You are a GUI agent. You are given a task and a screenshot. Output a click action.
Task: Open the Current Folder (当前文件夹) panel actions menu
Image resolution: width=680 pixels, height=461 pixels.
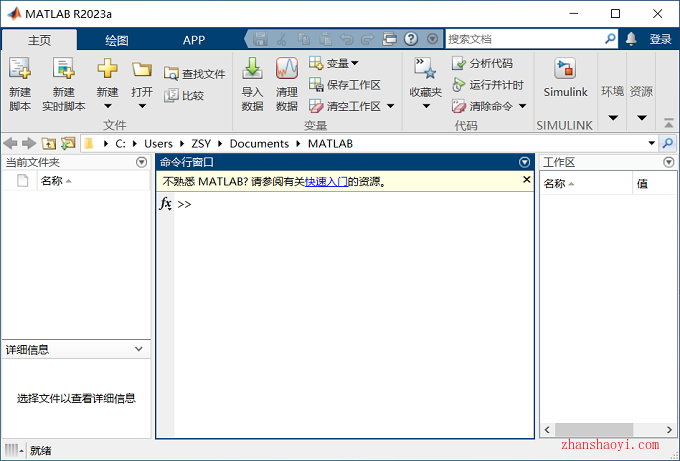coord(141,162)
